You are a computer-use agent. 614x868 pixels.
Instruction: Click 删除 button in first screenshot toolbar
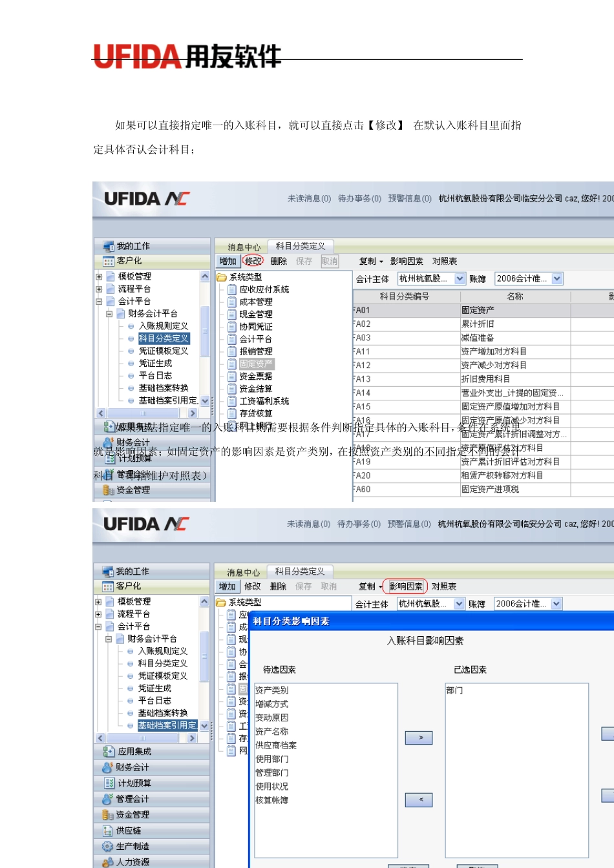pyautogui.click(x=279, y=261)
